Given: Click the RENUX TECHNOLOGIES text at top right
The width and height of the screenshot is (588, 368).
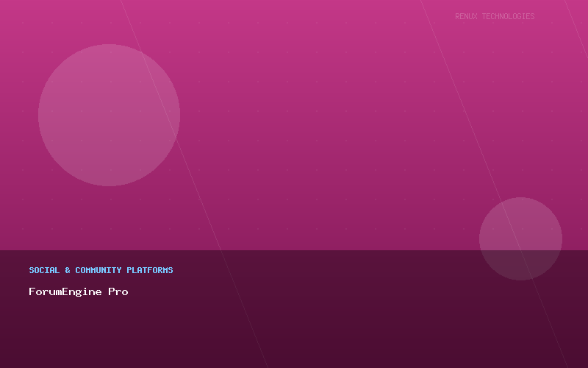Looking at the screenshot, I should click(495, 16).
